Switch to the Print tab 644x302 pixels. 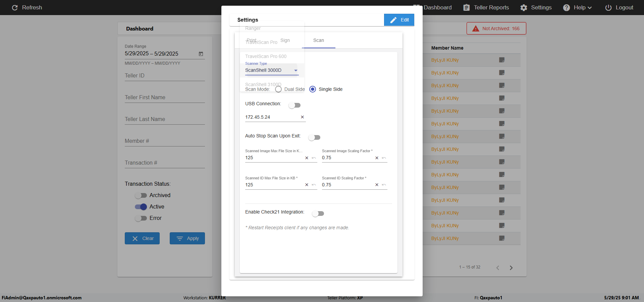pos(252,40)
